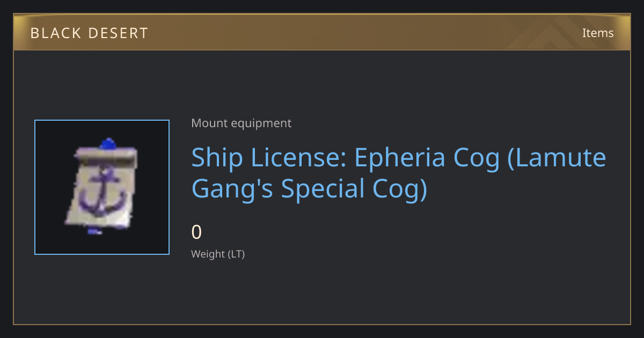
Task: Click the scroll's bottom blue tassel
Action: click(94, 232)
